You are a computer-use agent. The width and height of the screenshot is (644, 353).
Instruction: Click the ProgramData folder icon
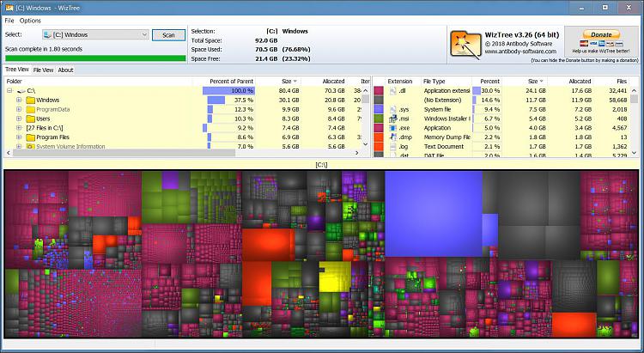coord(30,109)
